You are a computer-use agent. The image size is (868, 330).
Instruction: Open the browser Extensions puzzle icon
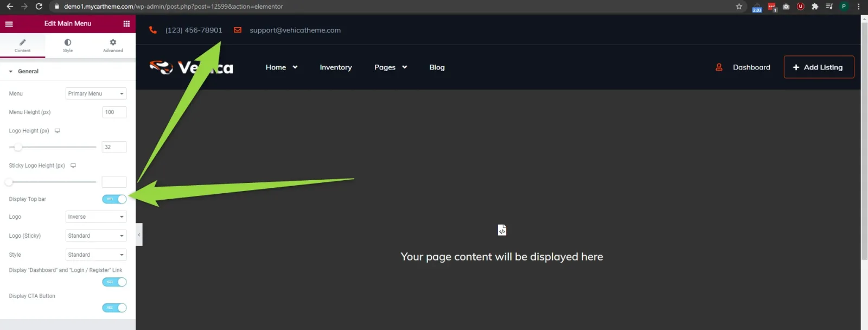tap(815, 7)
